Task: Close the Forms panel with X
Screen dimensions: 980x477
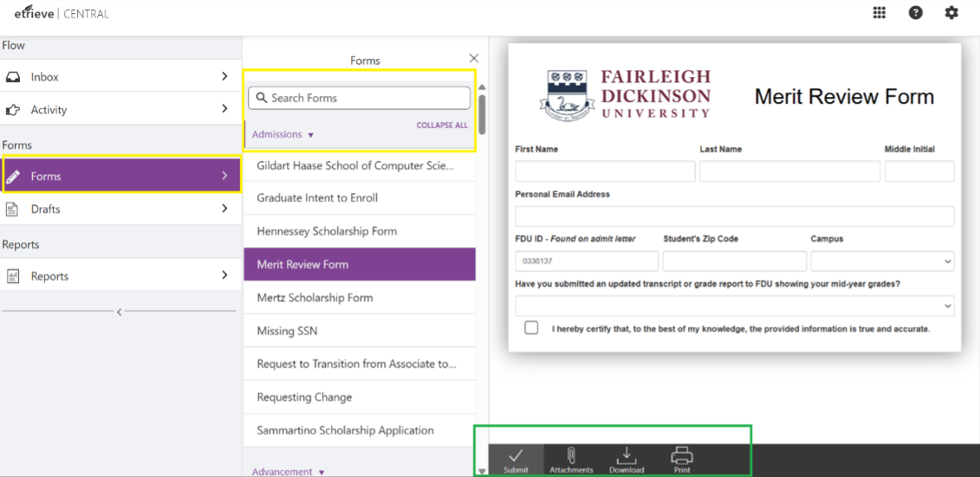Action: (x=474, y=58)
